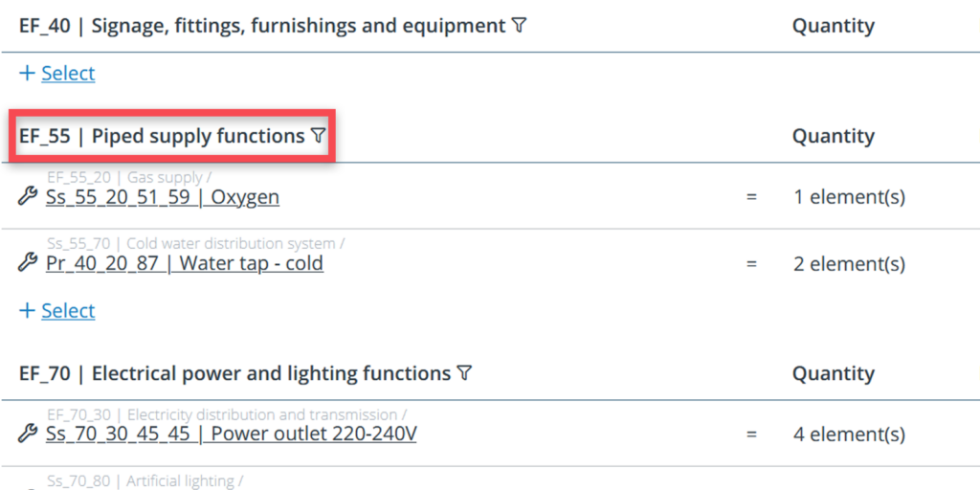Click the 4 element(s) quantity for Power outlet

click(849, 434)
